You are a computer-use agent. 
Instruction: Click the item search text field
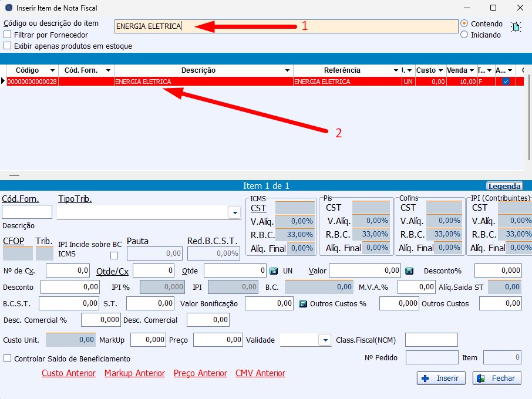click(285, 26)
